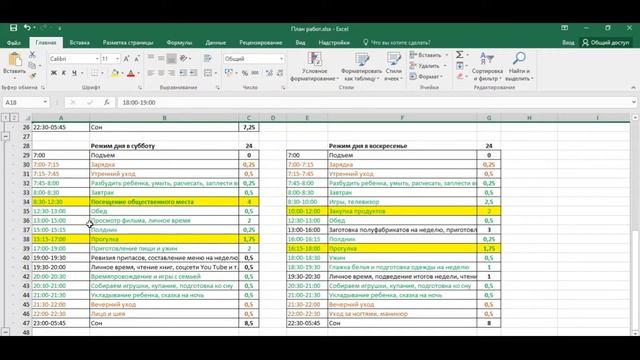Click the Save icon in quick access toolbar
Image resolution: width=640 pixels, height=360 pixels.
click(x=13, y=28)
